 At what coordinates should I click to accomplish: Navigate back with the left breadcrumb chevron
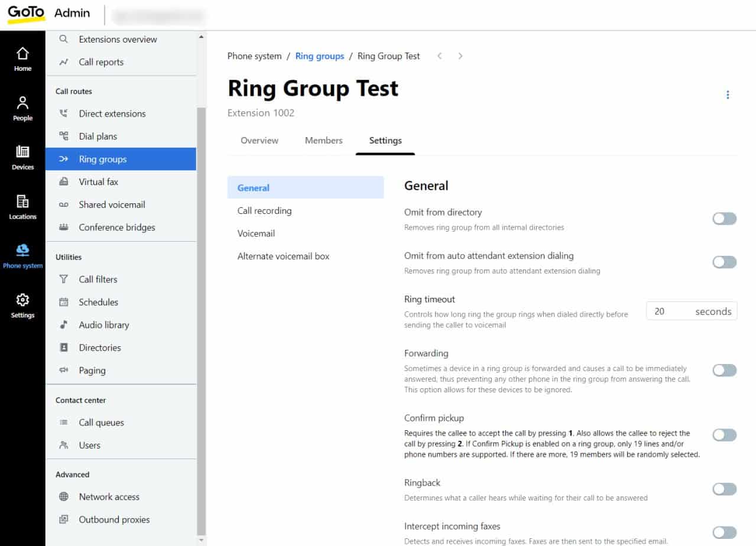[439, 56]
